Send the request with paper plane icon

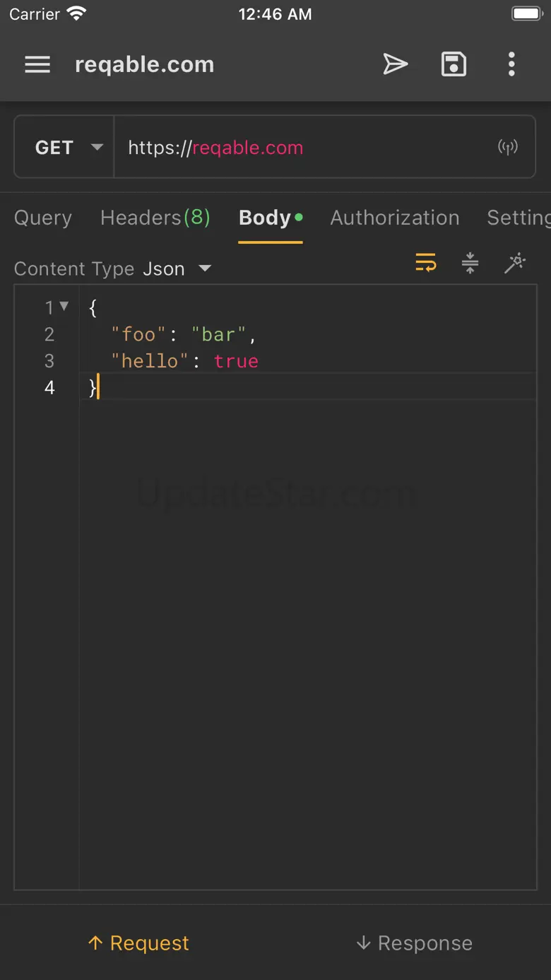point(396,64)
